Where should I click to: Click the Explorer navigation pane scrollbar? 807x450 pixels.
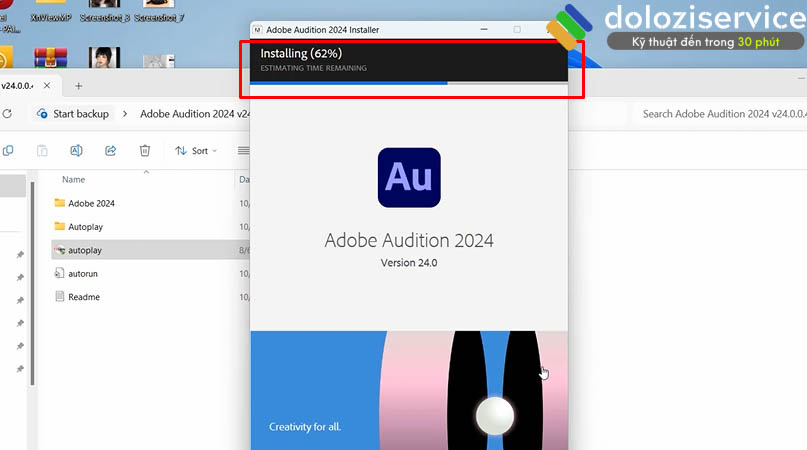[x=32, y=283]
